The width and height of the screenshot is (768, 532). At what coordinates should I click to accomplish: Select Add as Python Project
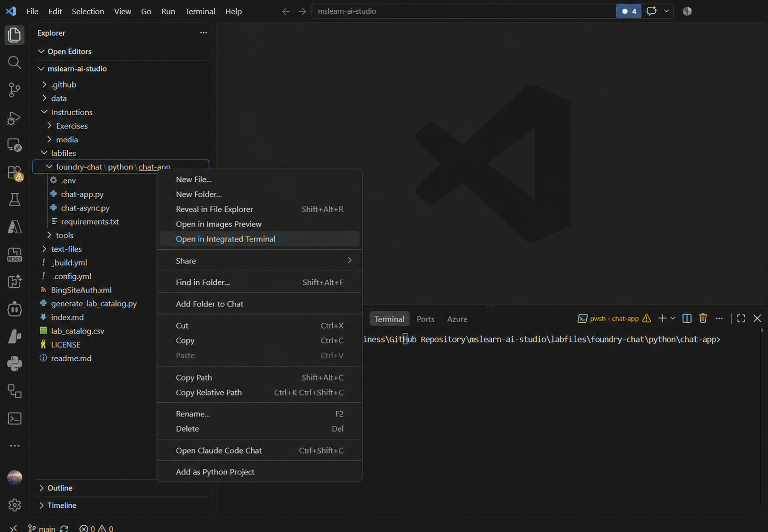click(259, 472)
